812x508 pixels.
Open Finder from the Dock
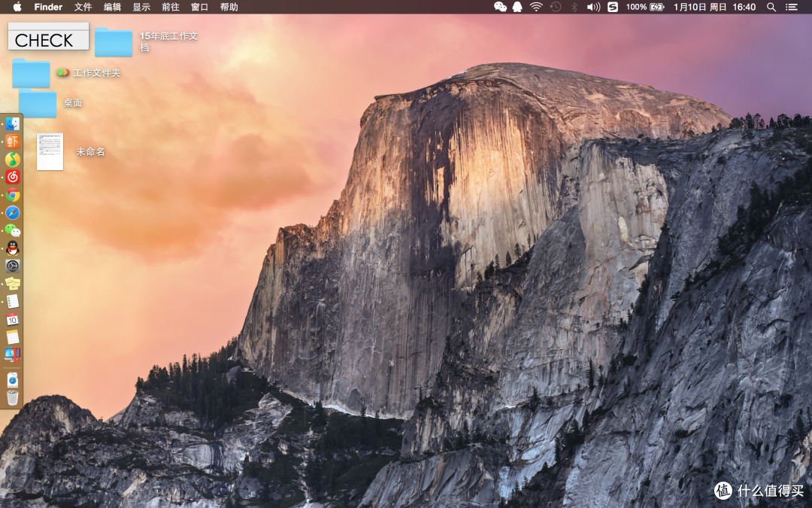tap(13, 124)
